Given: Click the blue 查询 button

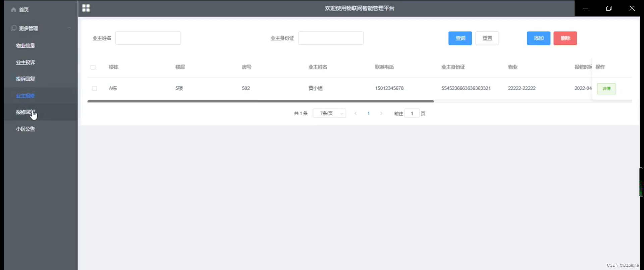Looking at the screenshot, I should pyautogui.click(x=460, y=38).
